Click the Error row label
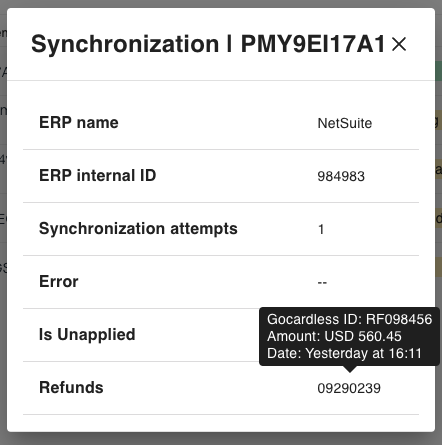Screen dimensions: 442x445 (x=59, y=282)
